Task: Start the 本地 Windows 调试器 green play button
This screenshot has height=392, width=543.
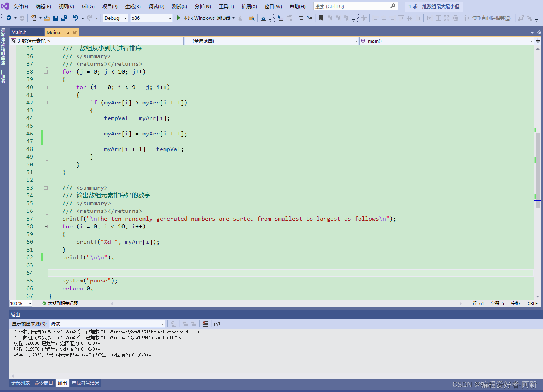Action: click(179, 18)
